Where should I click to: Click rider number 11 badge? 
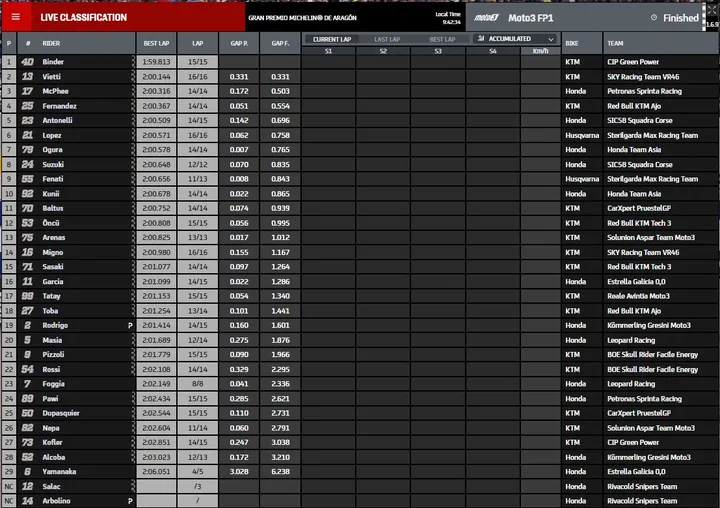pyautogui.click(x=27, y=281)
